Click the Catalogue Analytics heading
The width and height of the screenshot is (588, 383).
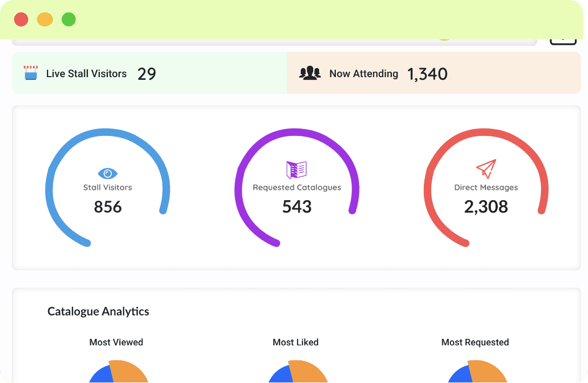click(98, 311)
